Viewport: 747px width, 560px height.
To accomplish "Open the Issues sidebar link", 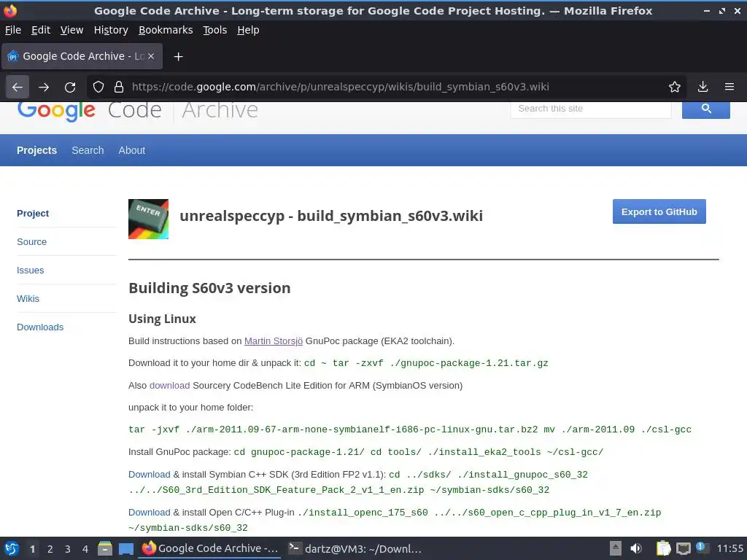I will 31,271.
